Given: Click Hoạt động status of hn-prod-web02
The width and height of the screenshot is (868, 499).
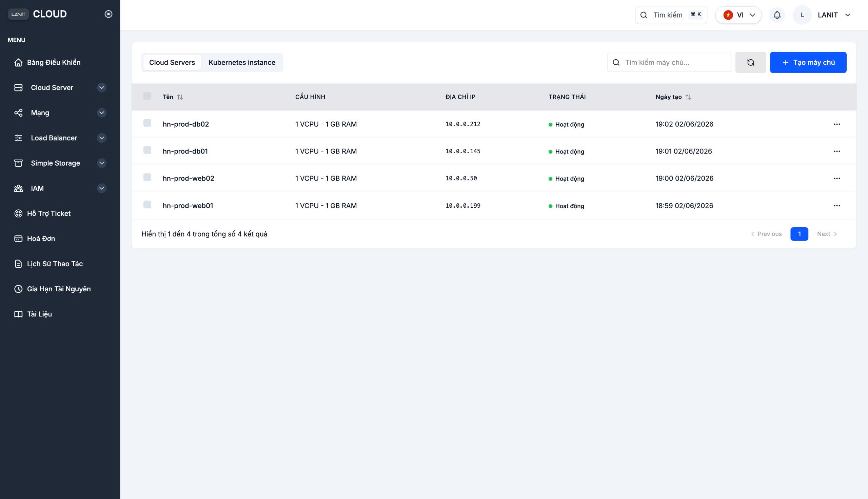Looking at the screenshot, I should (566, 179).
